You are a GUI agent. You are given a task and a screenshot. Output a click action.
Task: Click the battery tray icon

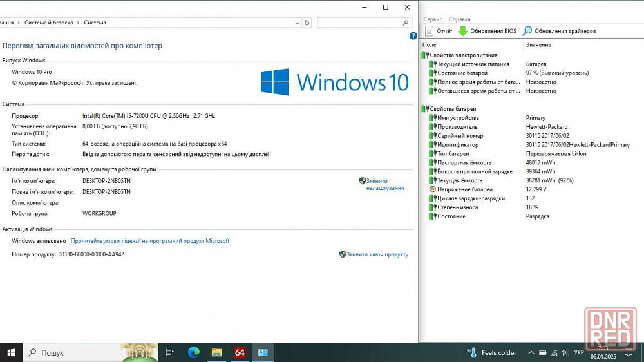click(542, 352)
